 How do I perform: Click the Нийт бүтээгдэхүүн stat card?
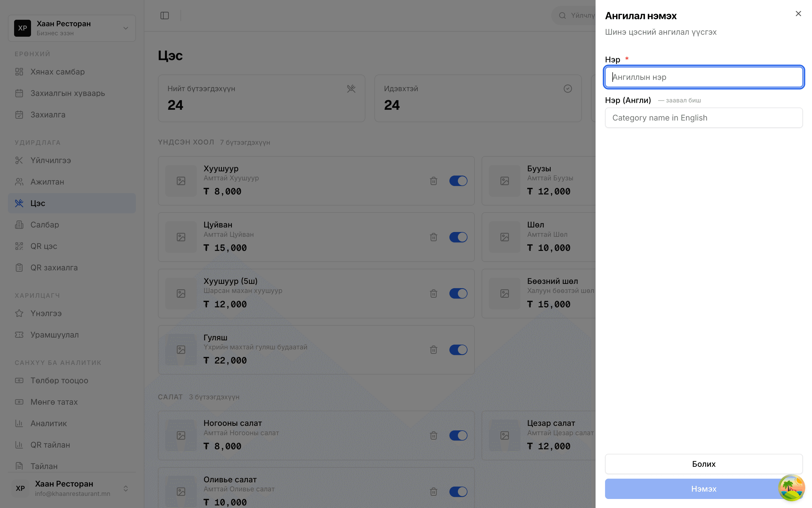(x=261, y=98)
